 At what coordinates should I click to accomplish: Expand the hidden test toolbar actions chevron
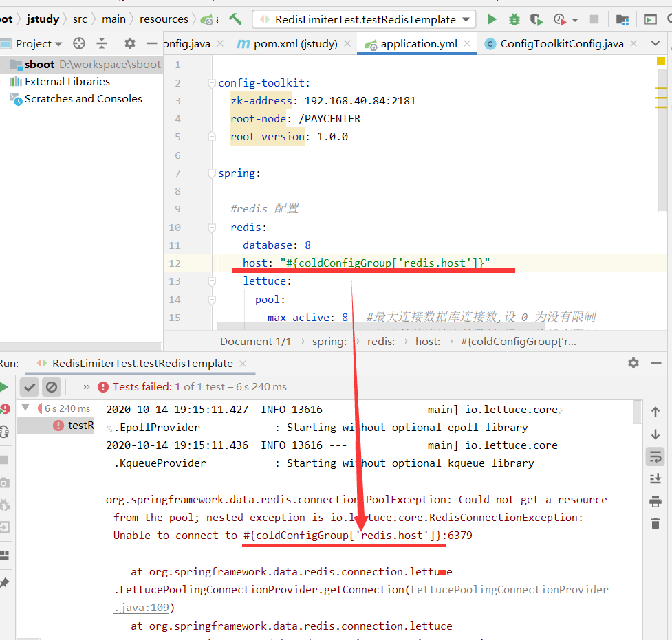pyautogui.click(x=87, y=387)
